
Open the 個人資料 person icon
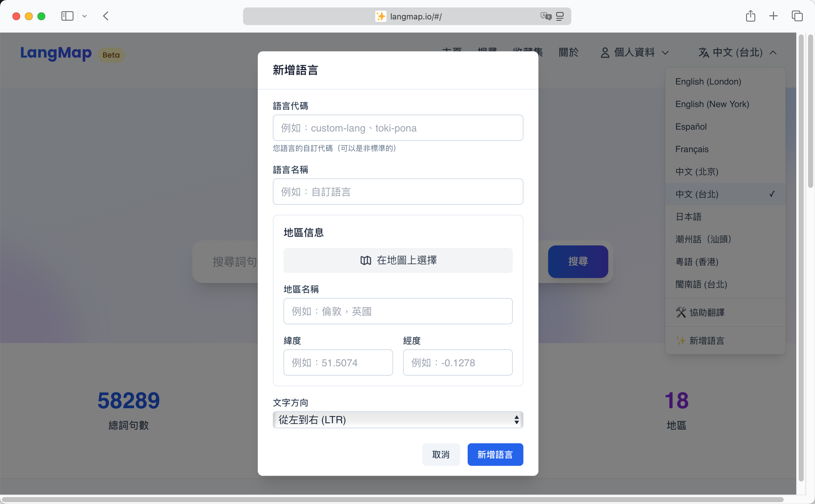(x=605, y=52)
